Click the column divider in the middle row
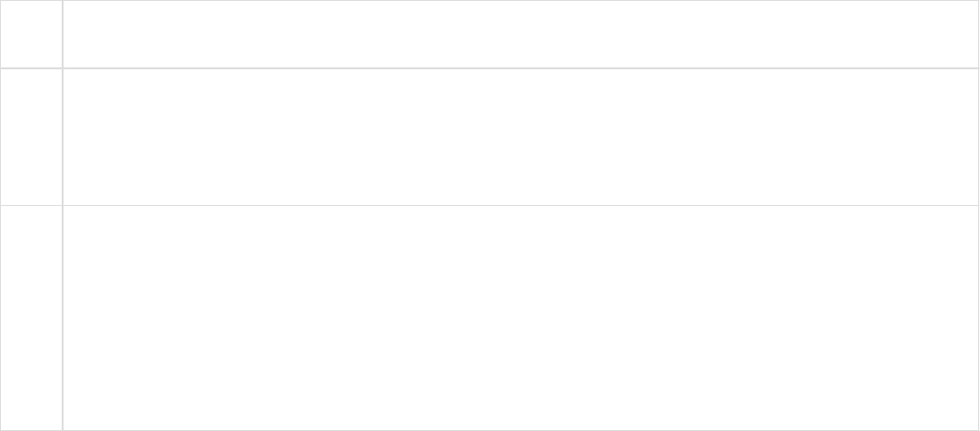 [x=63, y=137]
